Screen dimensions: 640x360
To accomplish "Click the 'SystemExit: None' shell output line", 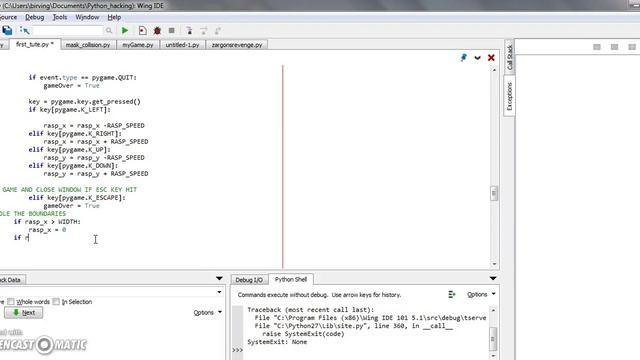I will pyautogui.click(x=277, y=342).
